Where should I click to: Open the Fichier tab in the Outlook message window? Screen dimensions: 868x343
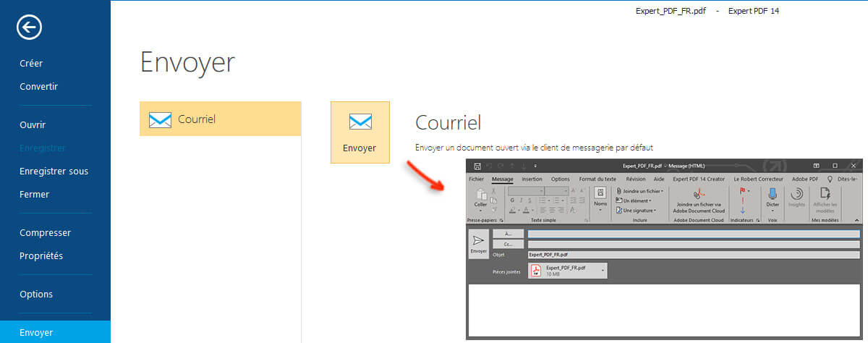(x=476, y=179)
